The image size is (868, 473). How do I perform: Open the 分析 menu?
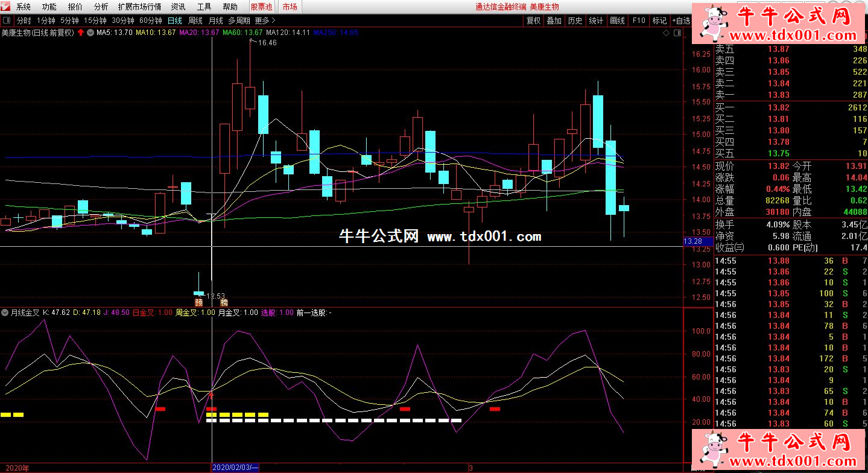click(x=101, y=7)
